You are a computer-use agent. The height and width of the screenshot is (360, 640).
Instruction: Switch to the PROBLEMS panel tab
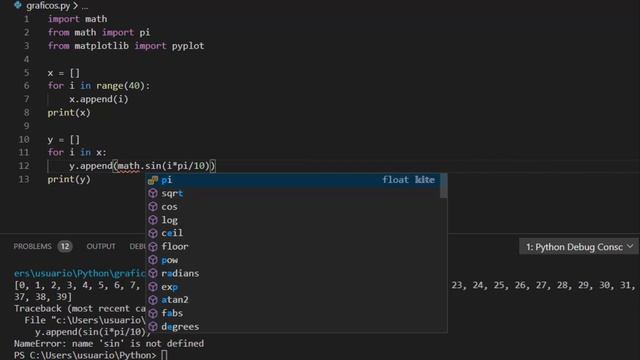[33, 247]
